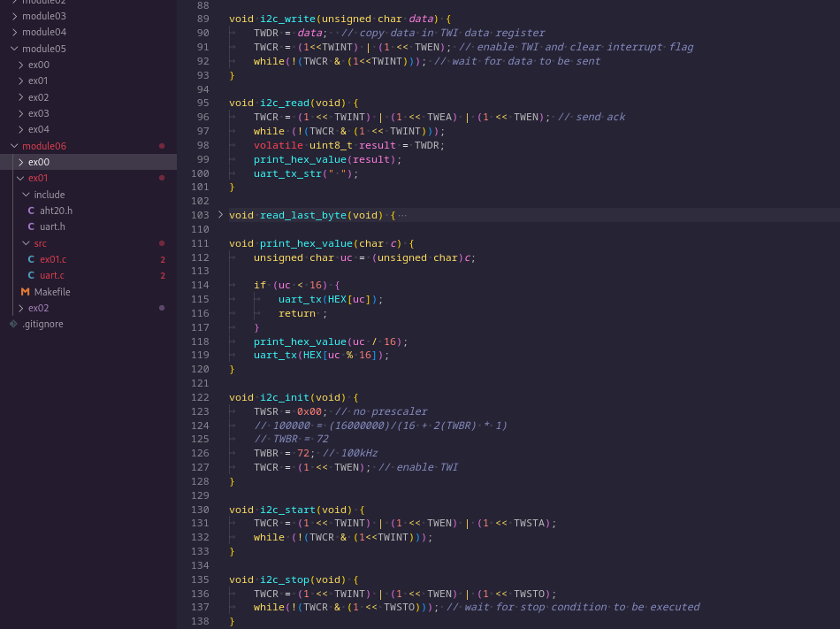Click the problem count badge on ex01.c
Screen dimensions: 840x629
click(163, 259)
